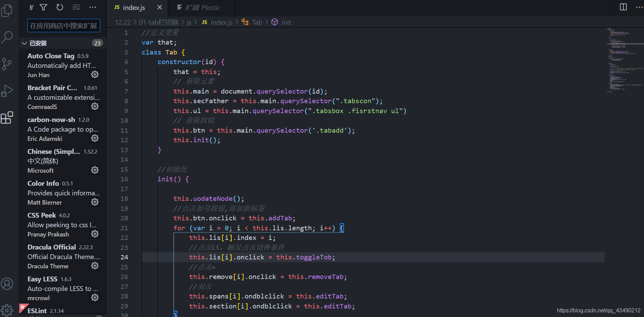Click 'this.toggleTob' on line 24

click(x=304, y=257)
